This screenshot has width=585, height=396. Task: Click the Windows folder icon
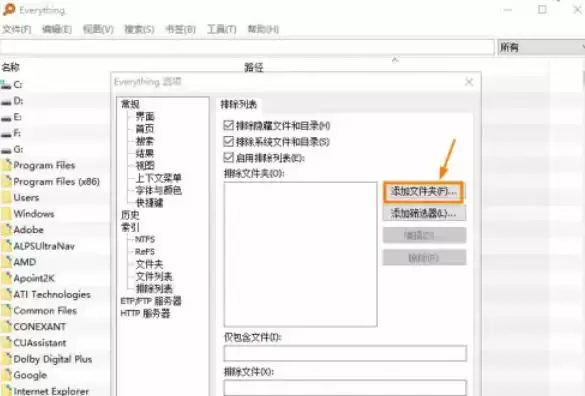click(x=6, y=213)
